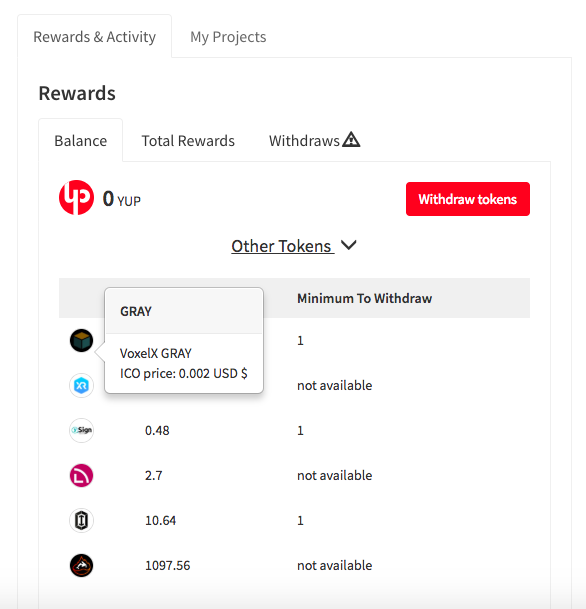Viewport: 586px width, 609px height.
Task: Switch to the Withdraws sub-tab
Action: tap(304, 141)
